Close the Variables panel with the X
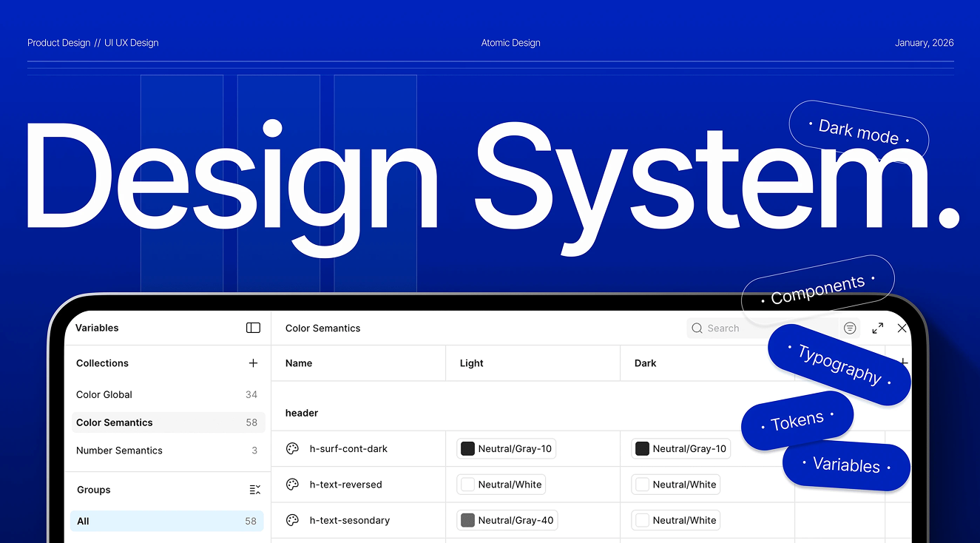 (x=902, y=328)
